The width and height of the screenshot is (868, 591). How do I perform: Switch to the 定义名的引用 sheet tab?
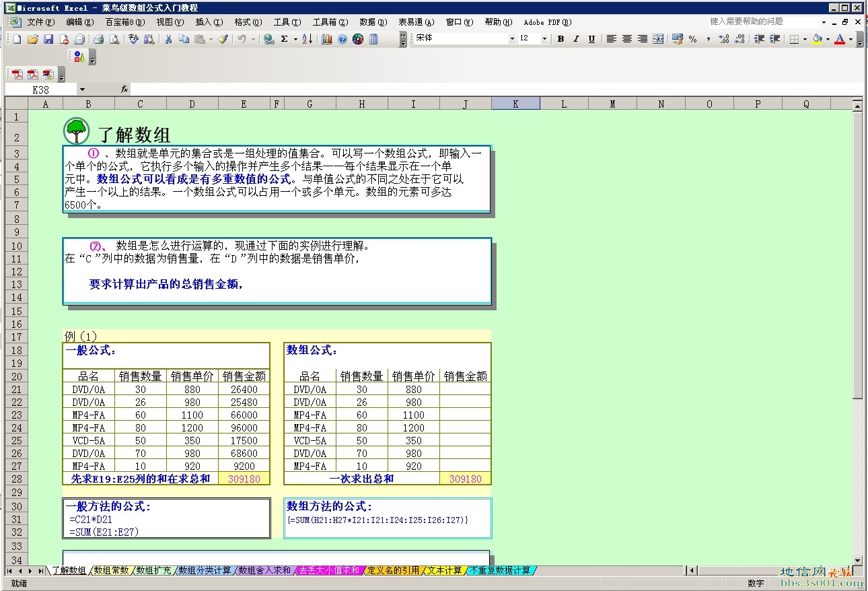[x=393, y=570]
